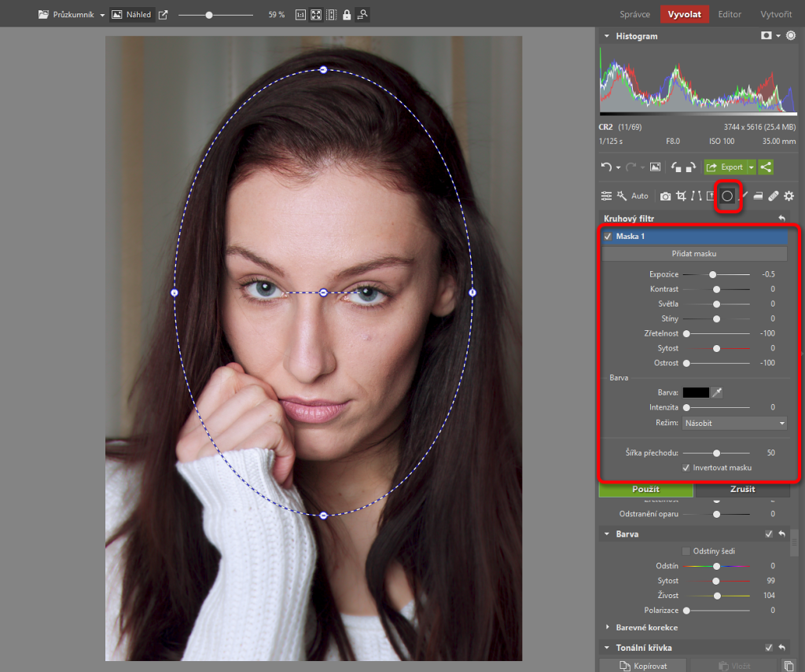Select the bandage retouching tool
Image resolution: width=805 pixels, height=672 pixels.
[774, 196]
